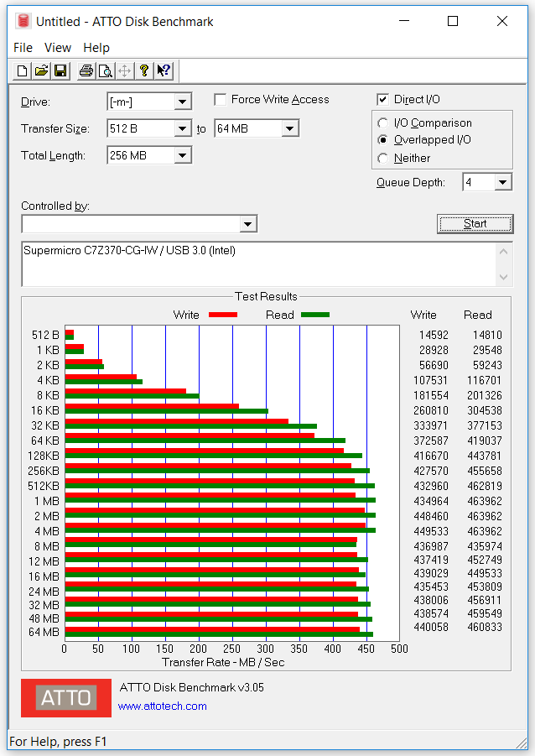Open the View menu

coord(58,48)
